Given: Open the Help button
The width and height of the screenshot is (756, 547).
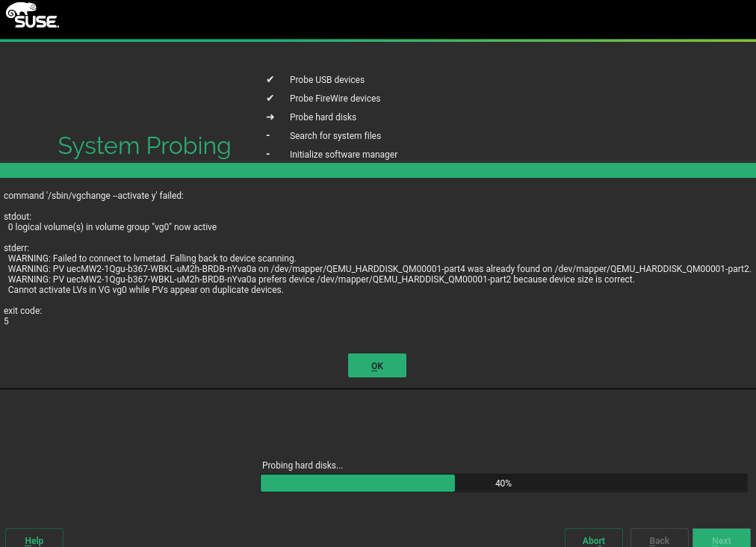Looking at the screenshot, I should [x=34, y=540].
